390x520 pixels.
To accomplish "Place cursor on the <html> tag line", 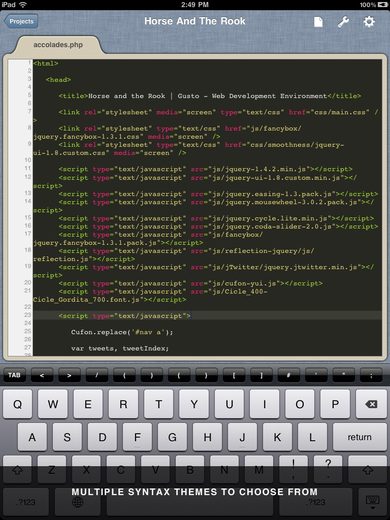I will point(46,63).
